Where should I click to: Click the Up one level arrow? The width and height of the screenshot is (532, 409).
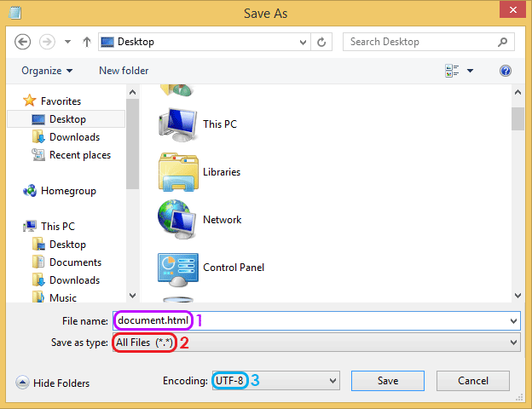86,42
